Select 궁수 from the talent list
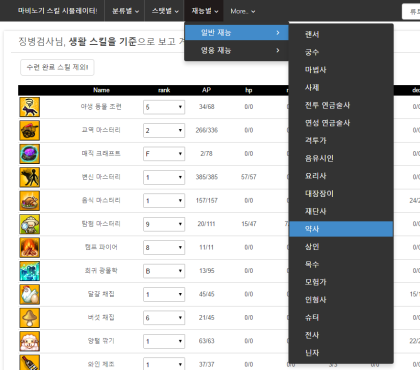 tap(341, 52)
